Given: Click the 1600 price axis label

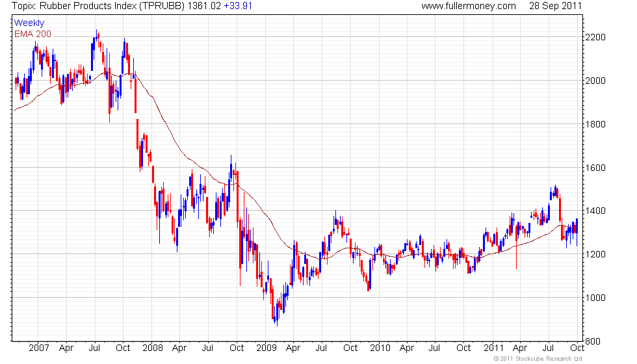Looking at the screenshot, I should click(x=595, y=168).
